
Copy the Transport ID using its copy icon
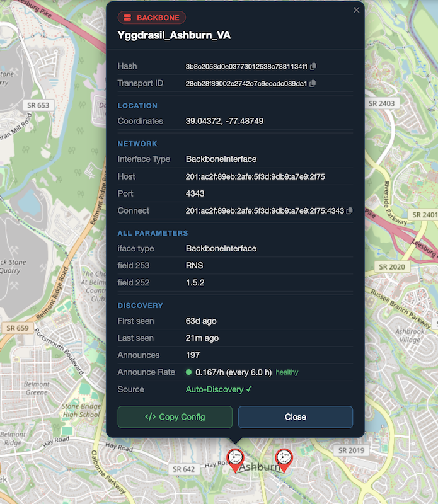(313, 83)
